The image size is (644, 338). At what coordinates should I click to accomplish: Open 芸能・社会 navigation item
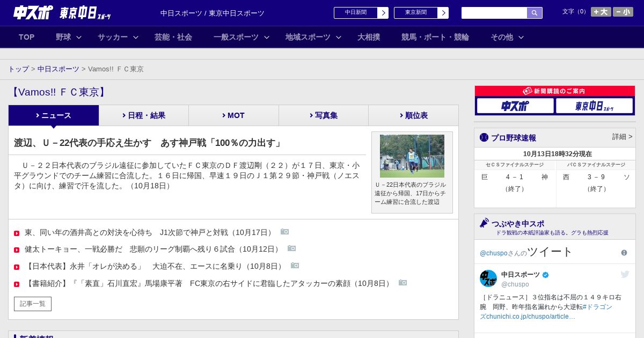coord(173,37)
